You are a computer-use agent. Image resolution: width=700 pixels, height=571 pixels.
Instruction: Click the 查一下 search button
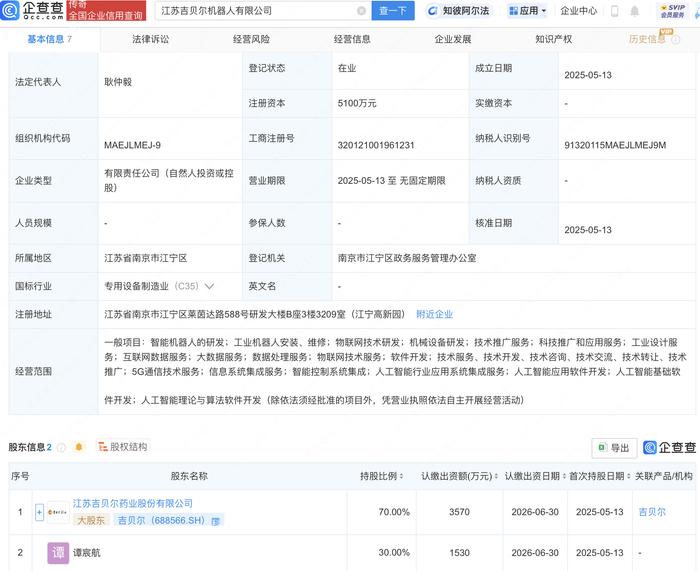click(x=393, y=11)
